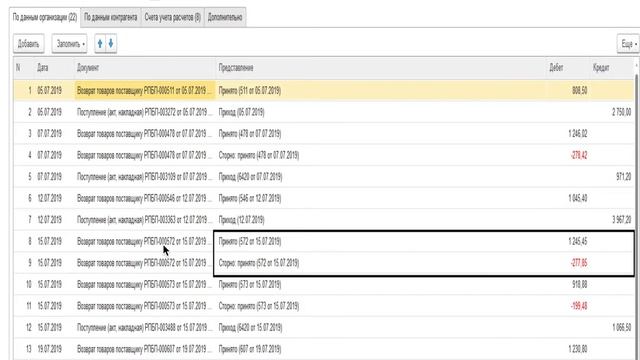Screen dimensions: 640x360
Task: Click the cell Сторно: принято (478 от 07.07.2019)
Action: (x=259, y=155)
